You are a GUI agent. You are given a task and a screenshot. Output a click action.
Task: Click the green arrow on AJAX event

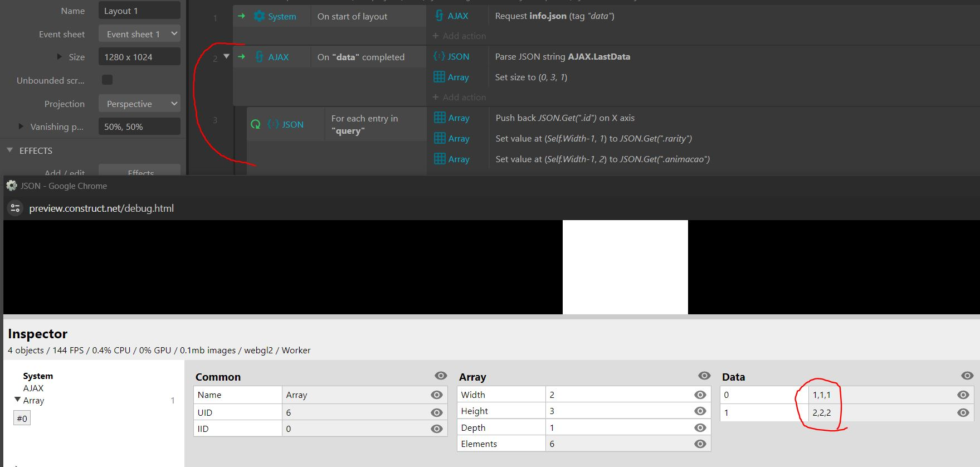[241, 57]
